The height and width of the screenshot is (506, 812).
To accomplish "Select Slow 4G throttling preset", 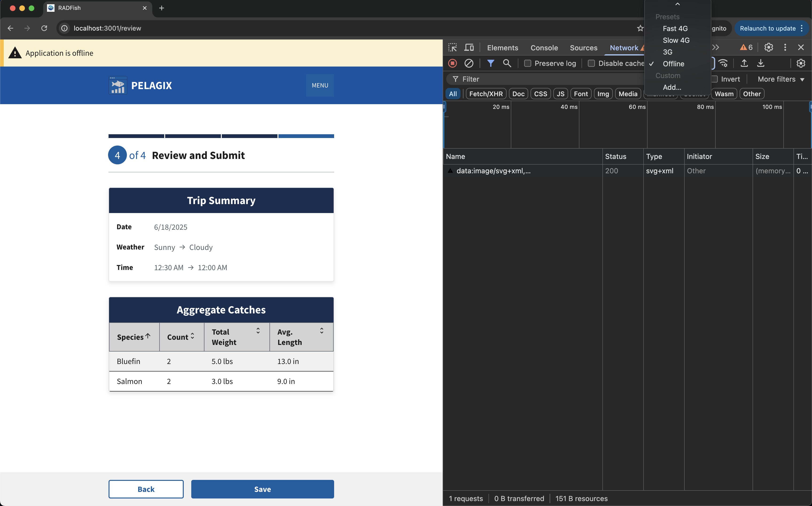I will tap(676, 40).
